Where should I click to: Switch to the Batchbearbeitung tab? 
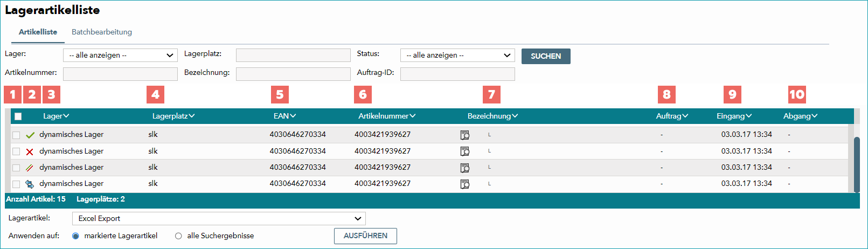click(x=102, y=32)
